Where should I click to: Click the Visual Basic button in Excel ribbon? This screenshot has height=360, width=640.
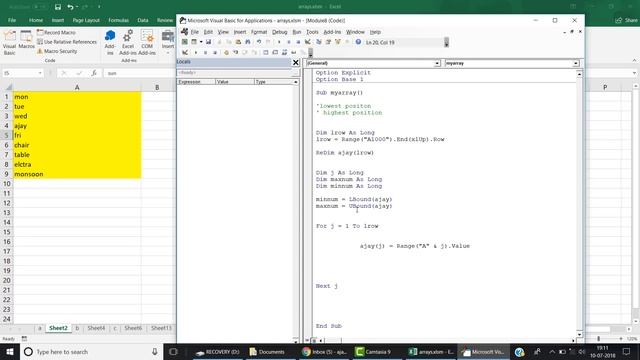click(x=9, y=42)
